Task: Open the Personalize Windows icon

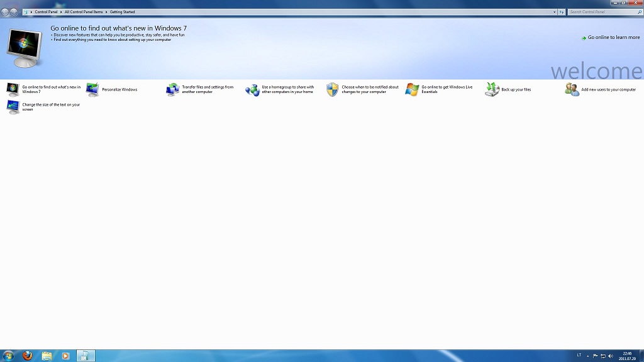Action: click(92, 90)
